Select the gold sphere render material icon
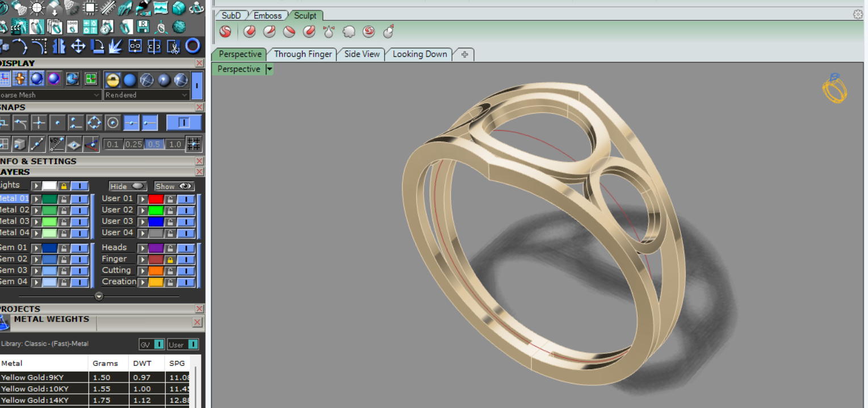The height and width of the screenshot is (408, 868). [x=112, y=80]
